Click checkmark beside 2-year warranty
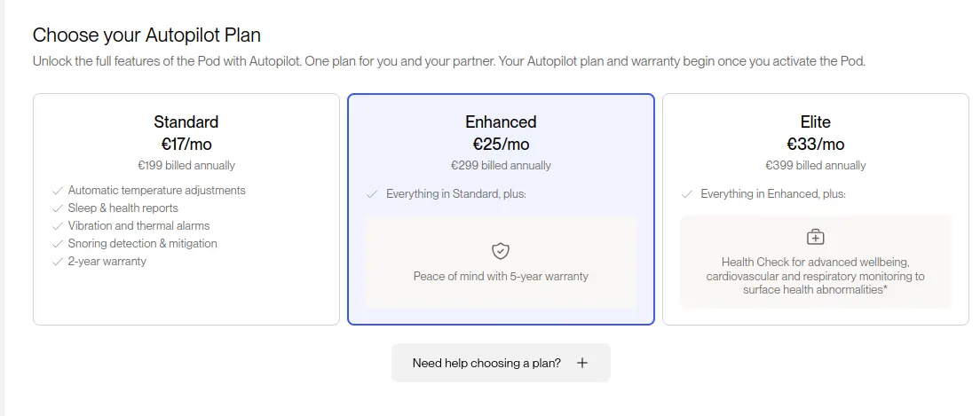The image size is (980, 416). click(58, 262)
